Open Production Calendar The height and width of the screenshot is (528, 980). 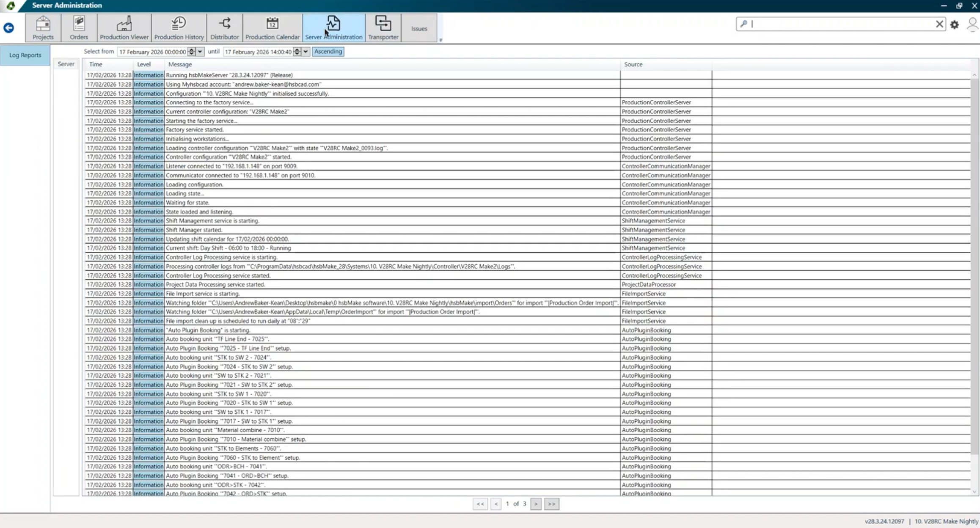click(x=272, y=28)
